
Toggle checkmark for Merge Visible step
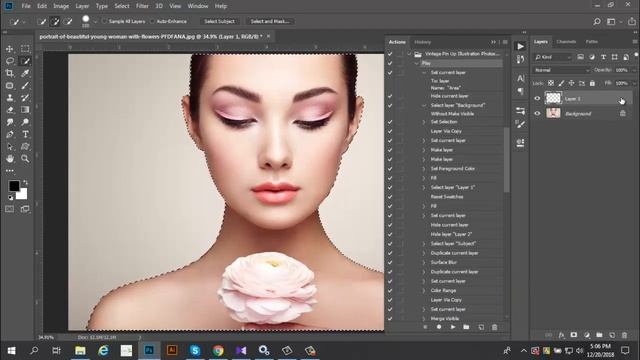pyautogui.click(x=390, y=318)
